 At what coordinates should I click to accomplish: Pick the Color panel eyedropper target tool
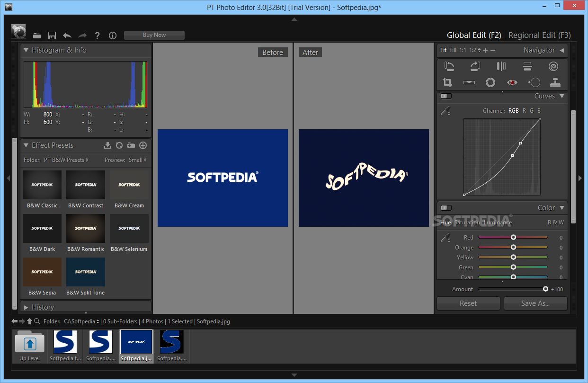tap(445, 238)
